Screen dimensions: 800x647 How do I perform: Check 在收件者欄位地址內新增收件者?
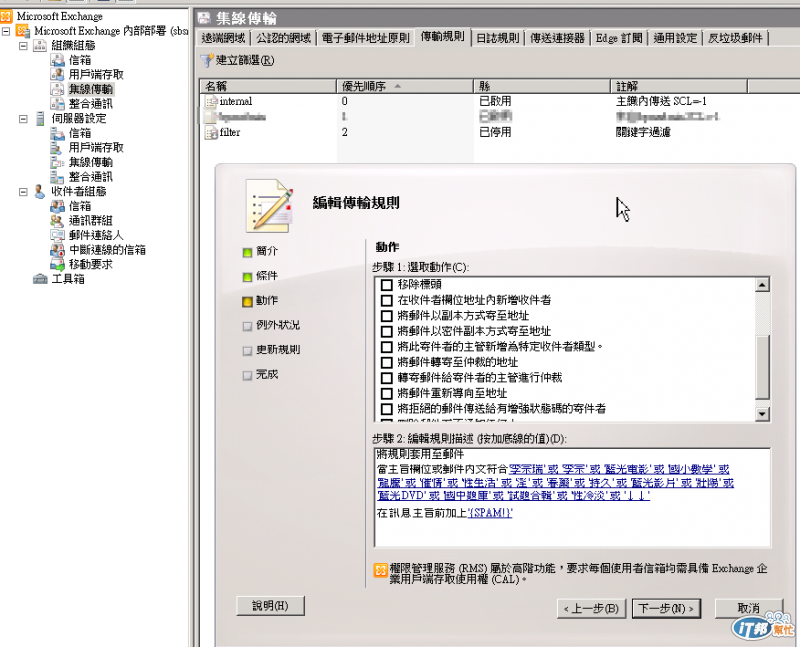coord(387,300)
